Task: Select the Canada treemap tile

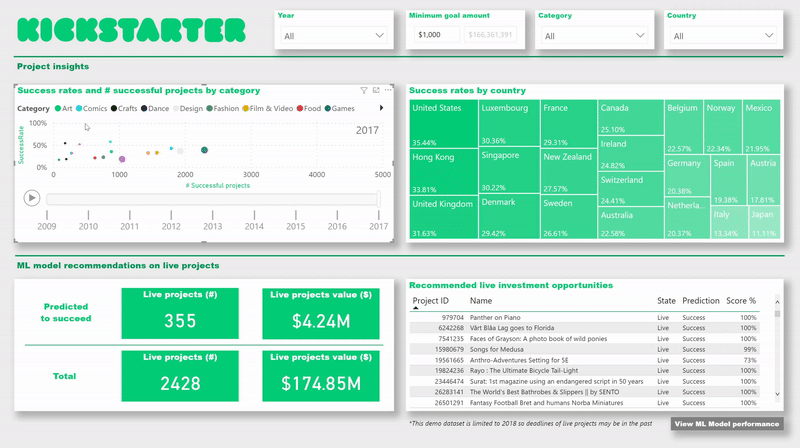Action: [x=631, y=117]
